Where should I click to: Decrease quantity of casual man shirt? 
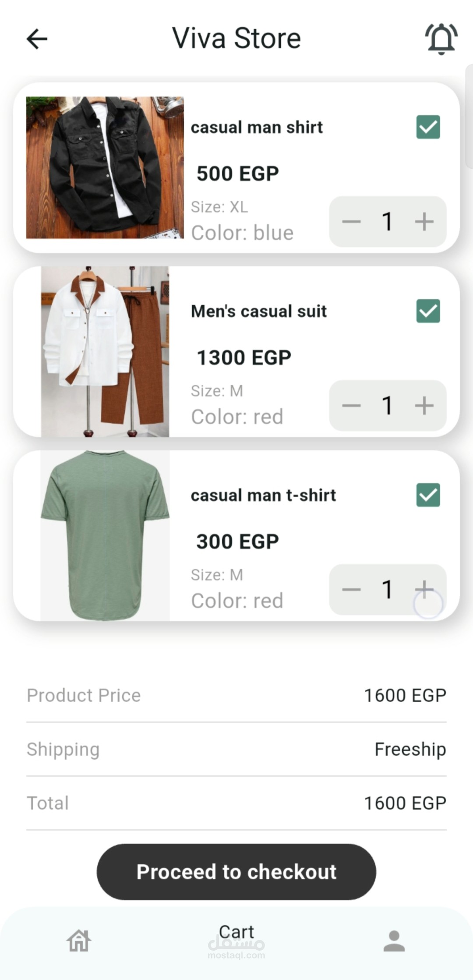(351, 222)
